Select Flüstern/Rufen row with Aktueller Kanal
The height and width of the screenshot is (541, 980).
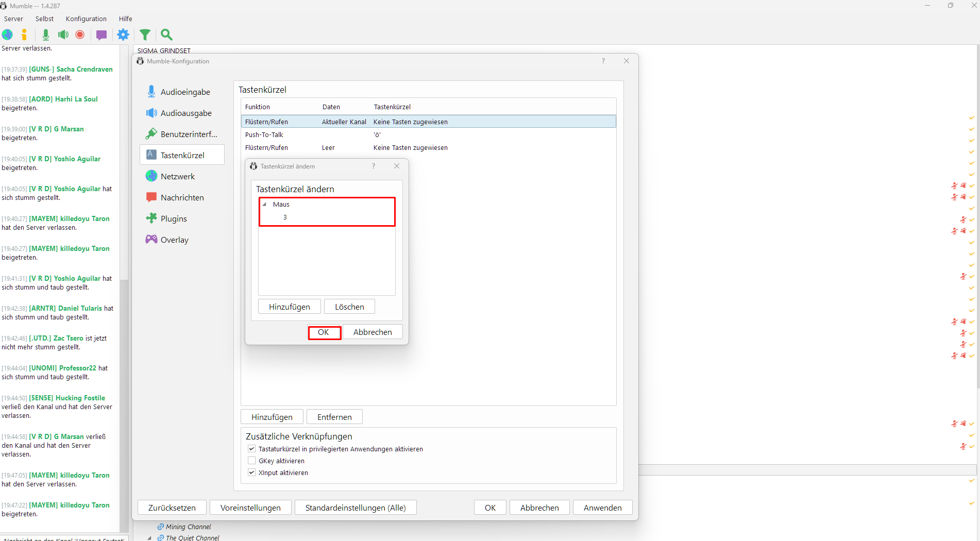428,122
